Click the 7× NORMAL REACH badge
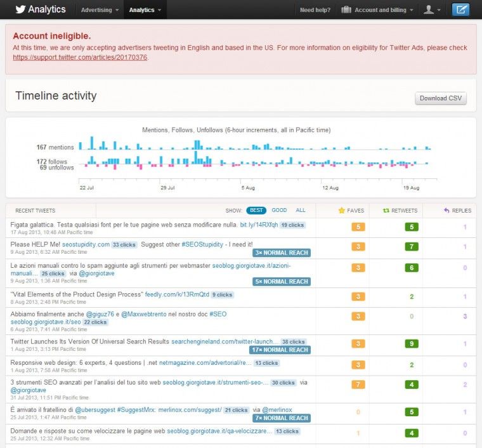482x448 pixels. pyautogui.click(x=281, y=418)
